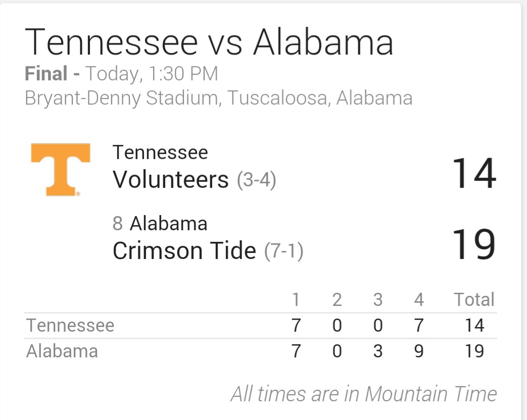This screenshot has width=527, height=420.
Task: Click the quarter 4 column header
Action: pos(419,299)
